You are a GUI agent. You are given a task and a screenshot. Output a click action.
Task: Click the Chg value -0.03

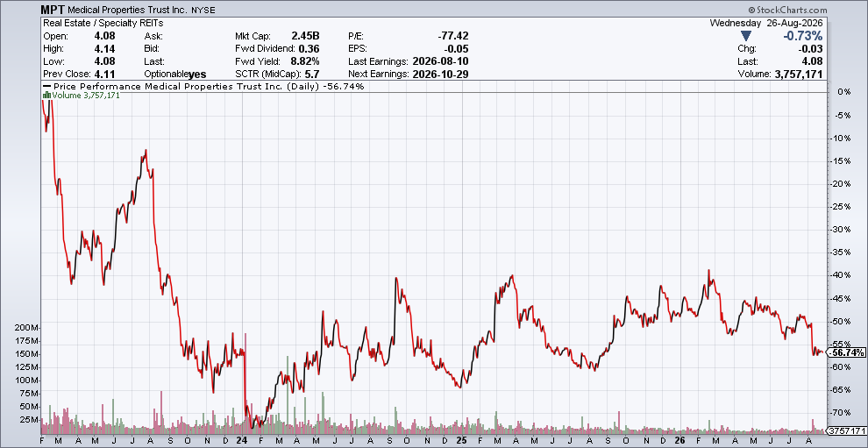(812, 49)
